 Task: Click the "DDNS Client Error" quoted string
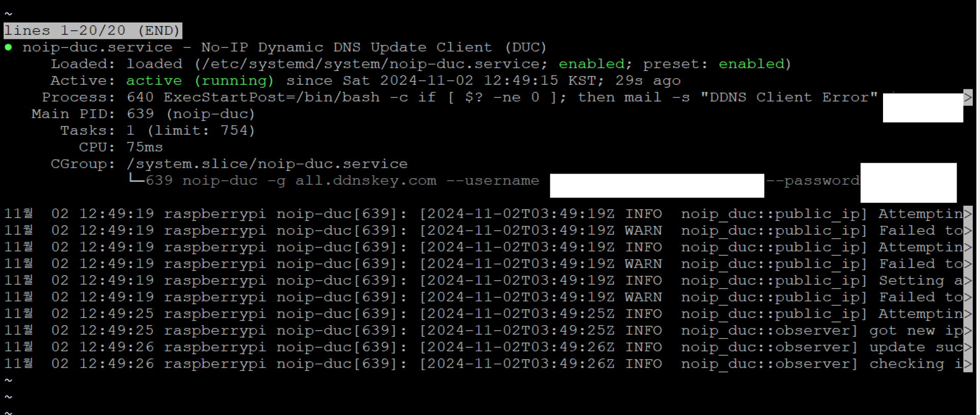point(789,97)
